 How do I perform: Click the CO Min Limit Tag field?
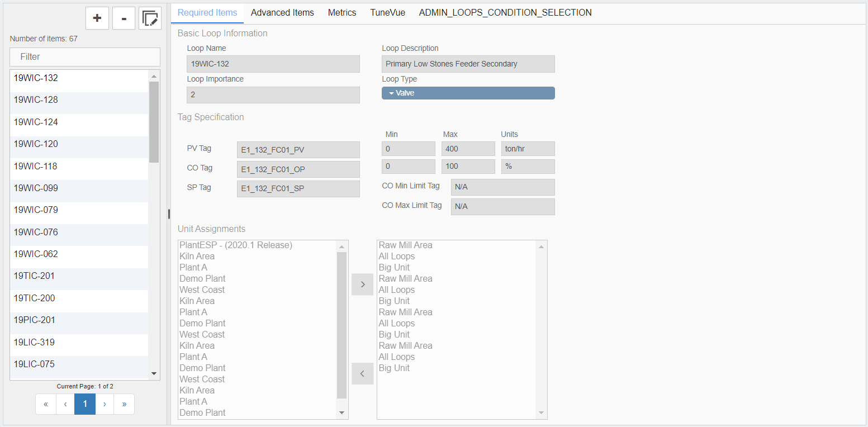(x=503, y=187)
